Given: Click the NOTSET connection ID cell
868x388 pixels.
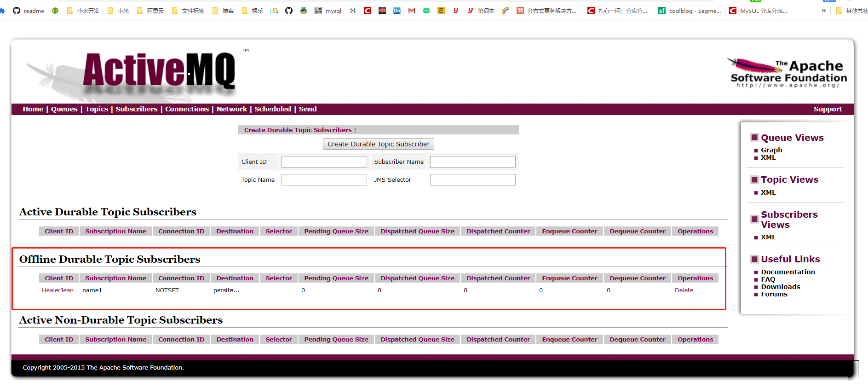Looking at the screenshot, I should [167, 290].
